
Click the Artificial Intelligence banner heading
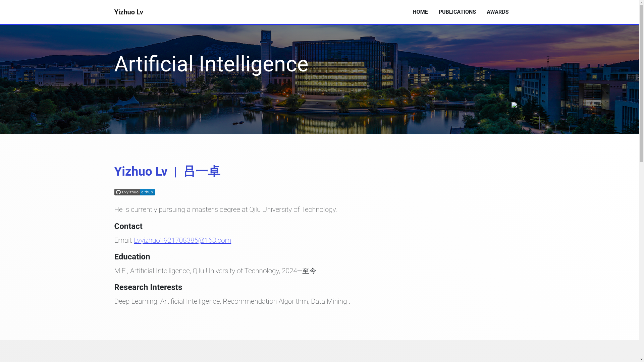coord(211,64)
